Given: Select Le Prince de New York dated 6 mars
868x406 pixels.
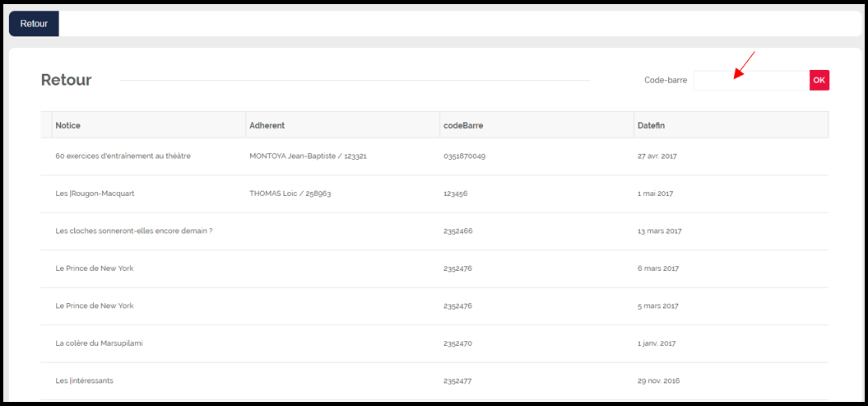Looking at the screenshot, I should pyautogui.click(x=95, y=268).
